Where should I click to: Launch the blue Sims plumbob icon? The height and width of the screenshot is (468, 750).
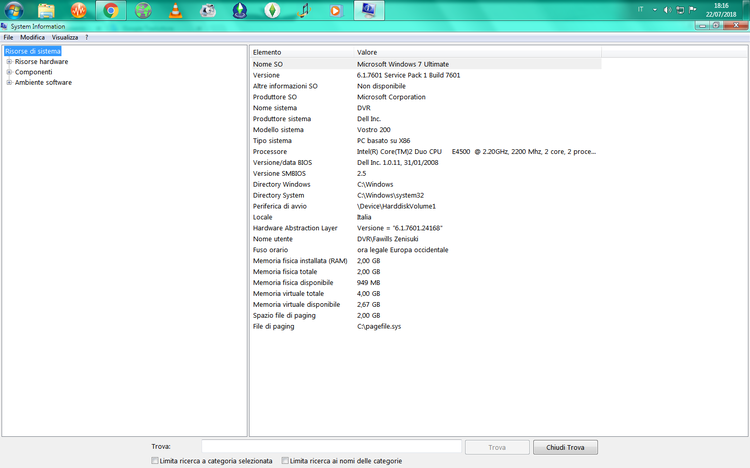240,10
